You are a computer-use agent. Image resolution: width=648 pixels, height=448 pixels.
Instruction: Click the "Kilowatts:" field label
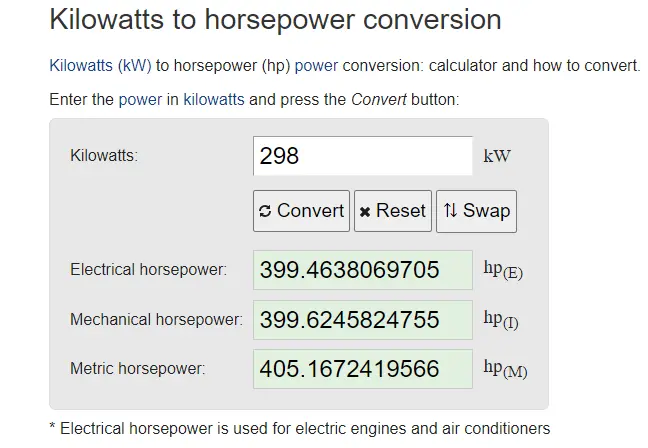point(104,156)
